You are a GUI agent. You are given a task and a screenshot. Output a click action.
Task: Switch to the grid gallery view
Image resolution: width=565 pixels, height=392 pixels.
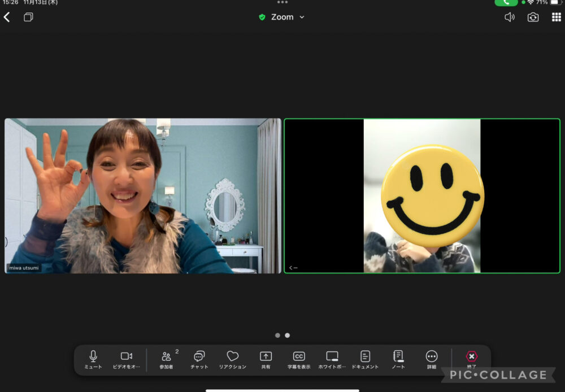pyautogui.click(x=556, y=17)
